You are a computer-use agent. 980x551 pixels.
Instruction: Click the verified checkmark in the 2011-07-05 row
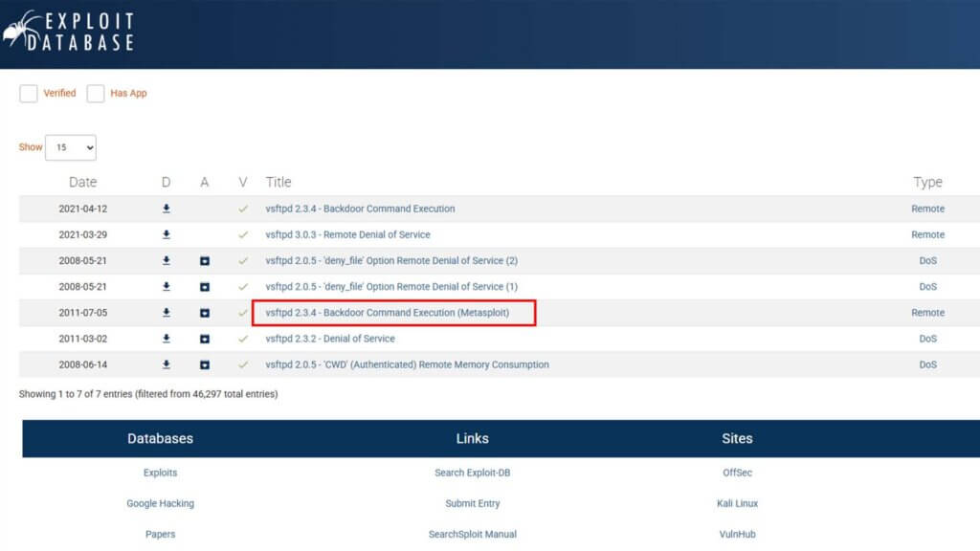[x=243, y=313]
